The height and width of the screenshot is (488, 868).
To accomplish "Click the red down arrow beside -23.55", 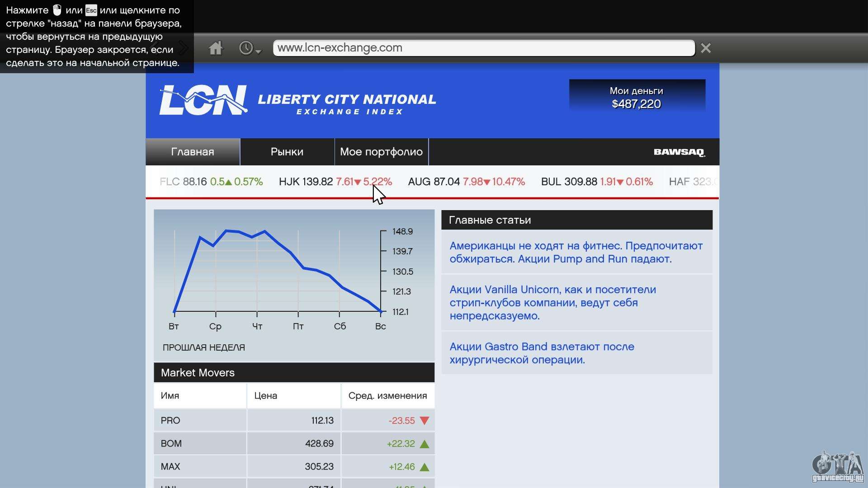I will (424, 421).
